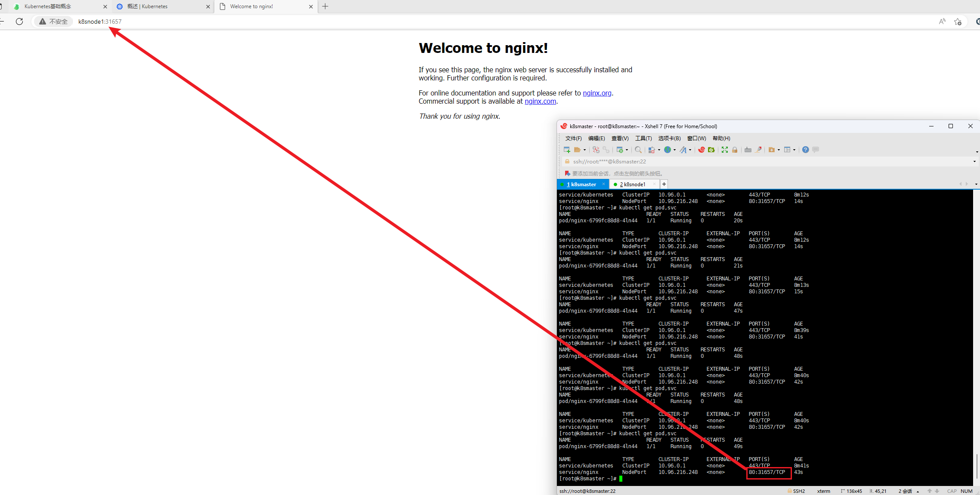Open the nginx.com link
The width and height of the screenshot is (980, 495).
coord(540,101)
